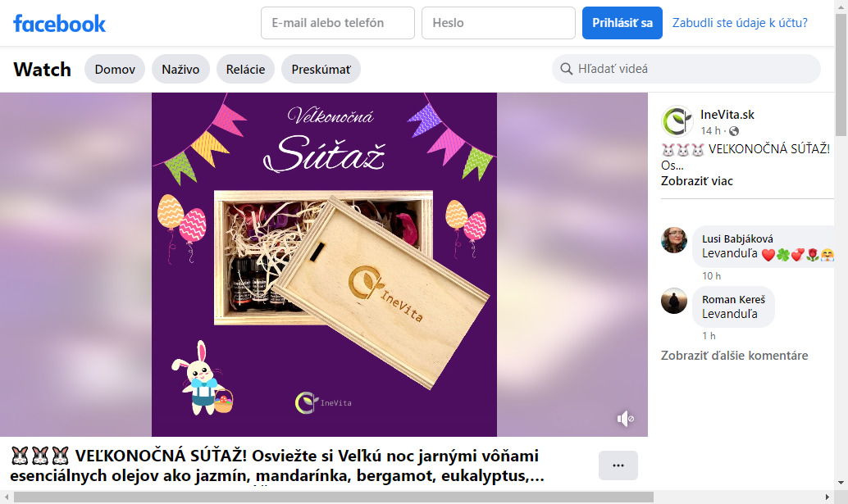848x504 pixels.
Task: Click the search magnifier icon
Action: point(566,69)
